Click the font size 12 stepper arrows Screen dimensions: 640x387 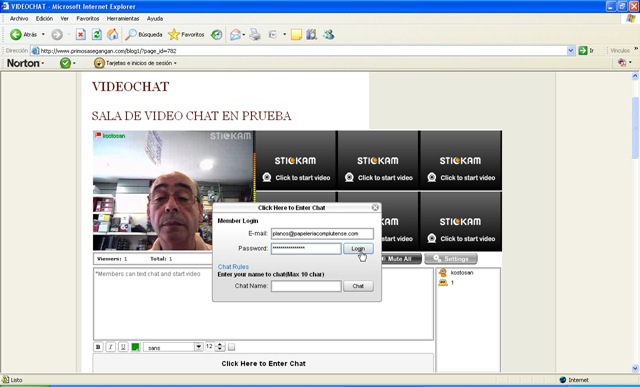[x=220, y=347]
